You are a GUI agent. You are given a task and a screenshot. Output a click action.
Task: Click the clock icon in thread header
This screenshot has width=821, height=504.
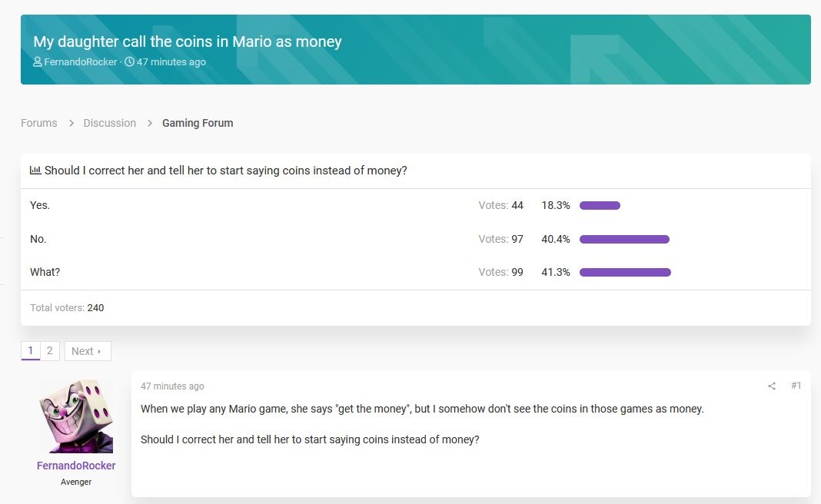(129, 62)
